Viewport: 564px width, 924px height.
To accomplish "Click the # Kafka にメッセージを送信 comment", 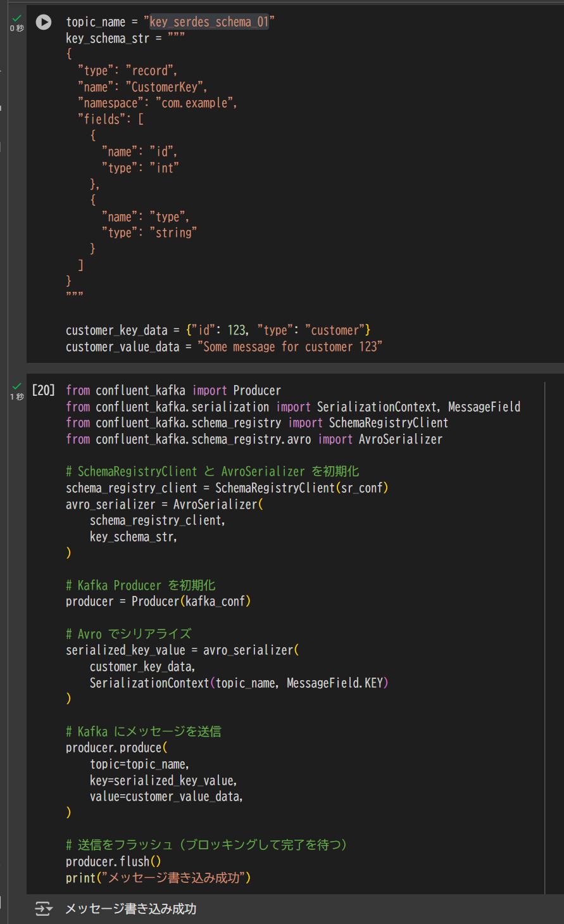I will coord(144,731).
